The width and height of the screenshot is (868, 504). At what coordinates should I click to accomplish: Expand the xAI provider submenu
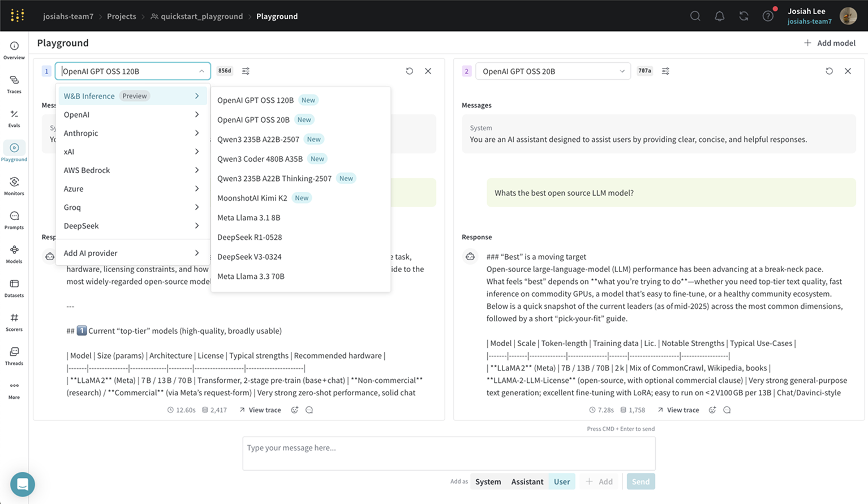132,152
